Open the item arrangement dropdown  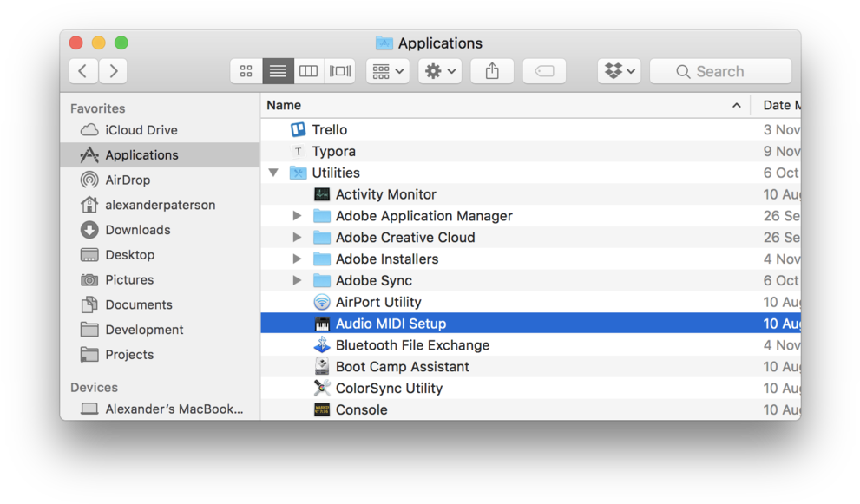[388, 71]
